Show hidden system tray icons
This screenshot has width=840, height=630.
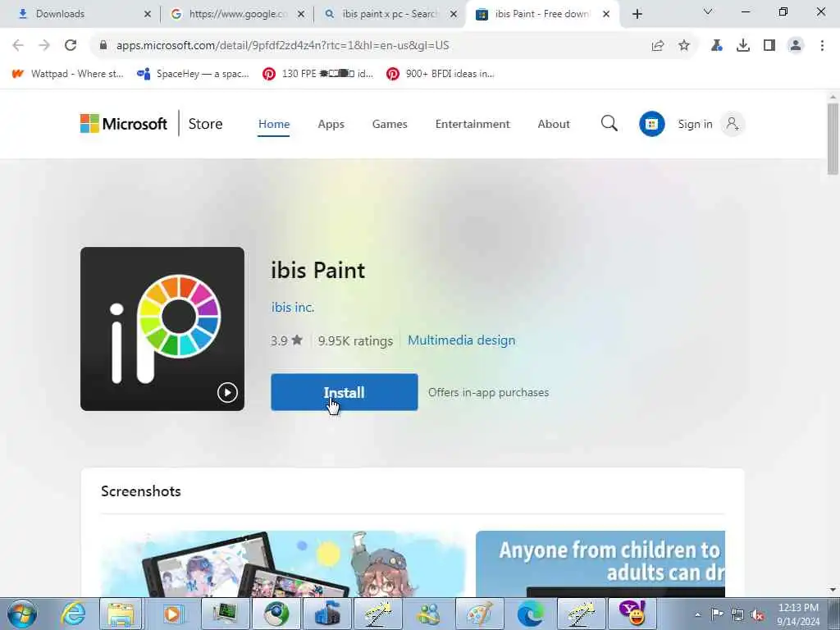[x=697, y=614]
